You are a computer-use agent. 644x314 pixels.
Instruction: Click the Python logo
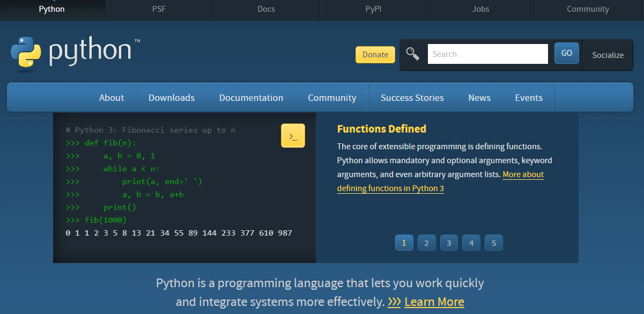[75, 53]
